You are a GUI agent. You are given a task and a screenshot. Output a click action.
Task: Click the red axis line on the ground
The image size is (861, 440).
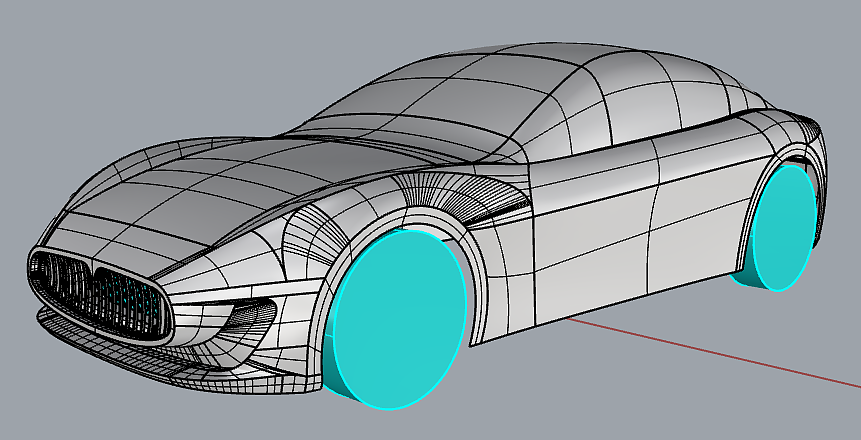714,352
